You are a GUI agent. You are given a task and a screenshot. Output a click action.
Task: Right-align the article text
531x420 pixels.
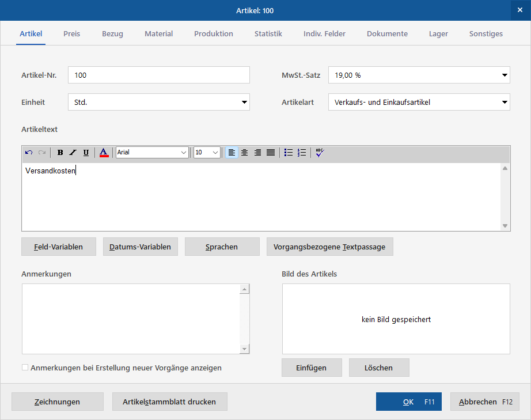257,153
